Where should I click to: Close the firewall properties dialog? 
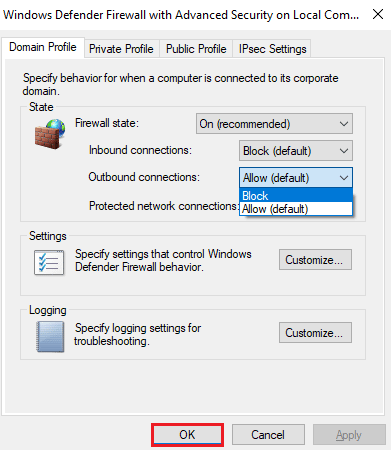pyautogui.click(x=378, y=14)
